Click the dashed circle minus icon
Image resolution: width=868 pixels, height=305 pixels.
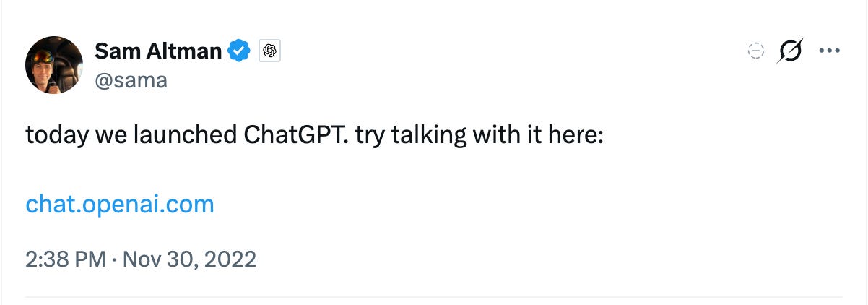pos(755,51)
